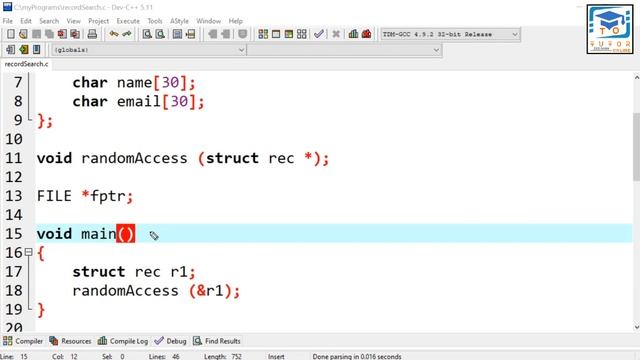Click the Open file toolbar icon
640x360 pixels.
coord(23,34)
